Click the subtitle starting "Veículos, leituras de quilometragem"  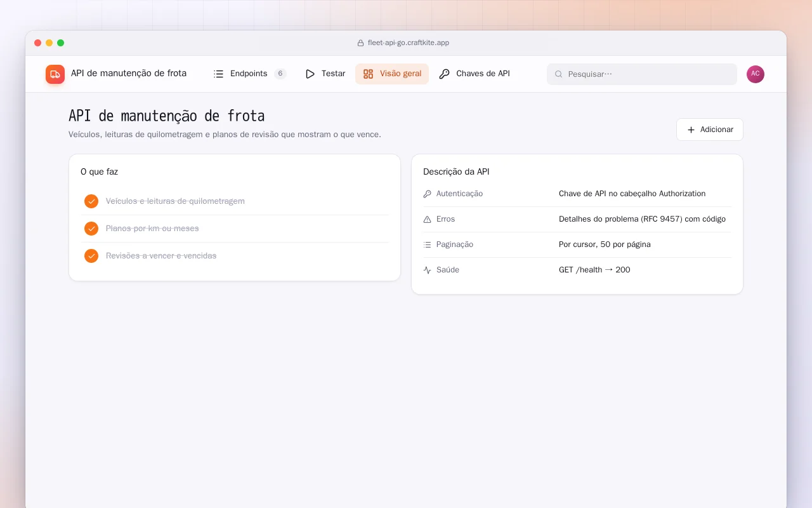pyautogui.click(x=225, y=135)
